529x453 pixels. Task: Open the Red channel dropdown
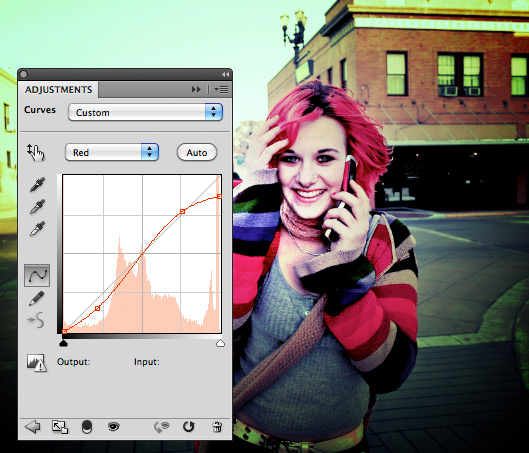coord(112,152)
